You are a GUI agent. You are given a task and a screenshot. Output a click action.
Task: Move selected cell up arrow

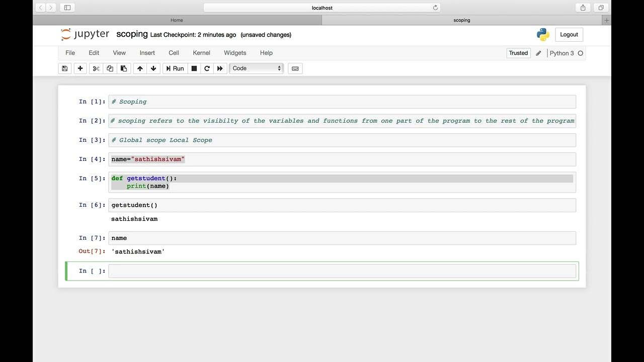click(140, 68)
